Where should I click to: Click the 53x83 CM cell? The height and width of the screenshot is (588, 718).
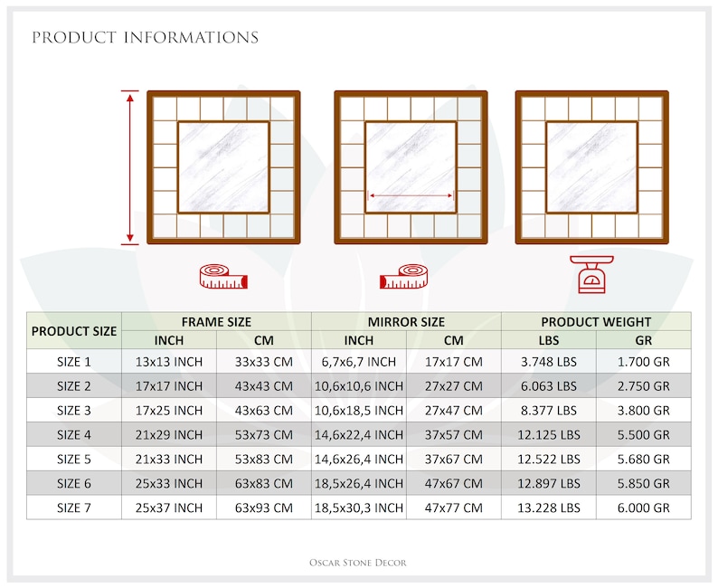coord(264,459)
